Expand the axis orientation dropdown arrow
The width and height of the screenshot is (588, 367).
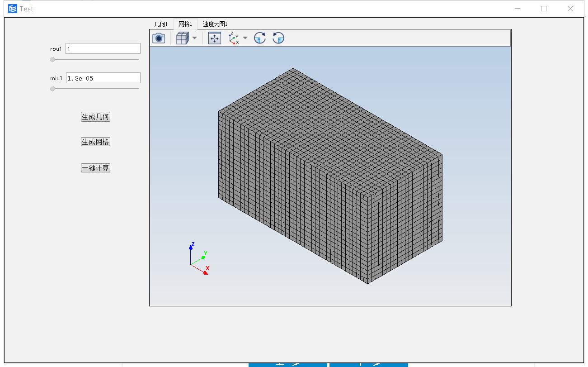pyautogui.click(x=245, y=38)
